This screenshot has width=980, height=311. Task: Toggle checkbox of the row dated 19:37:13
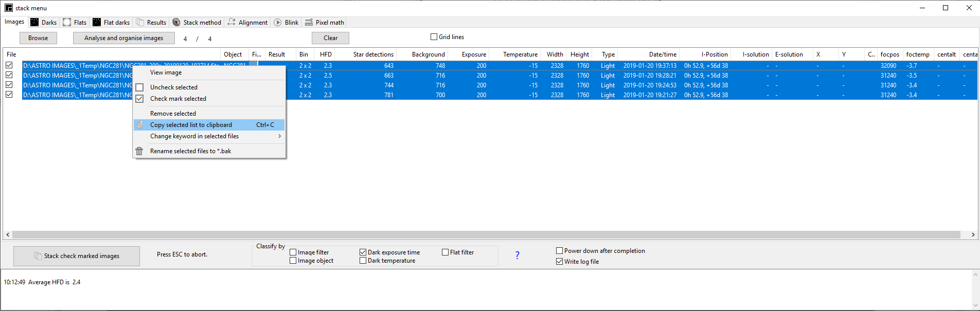9,65
